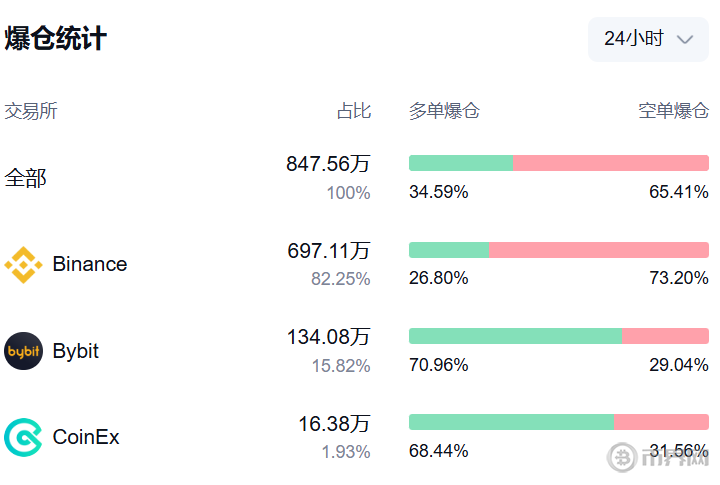This screenshot has height=485, width=720.
Task: Sort by the 占比 column header
Action: point(354,111)
